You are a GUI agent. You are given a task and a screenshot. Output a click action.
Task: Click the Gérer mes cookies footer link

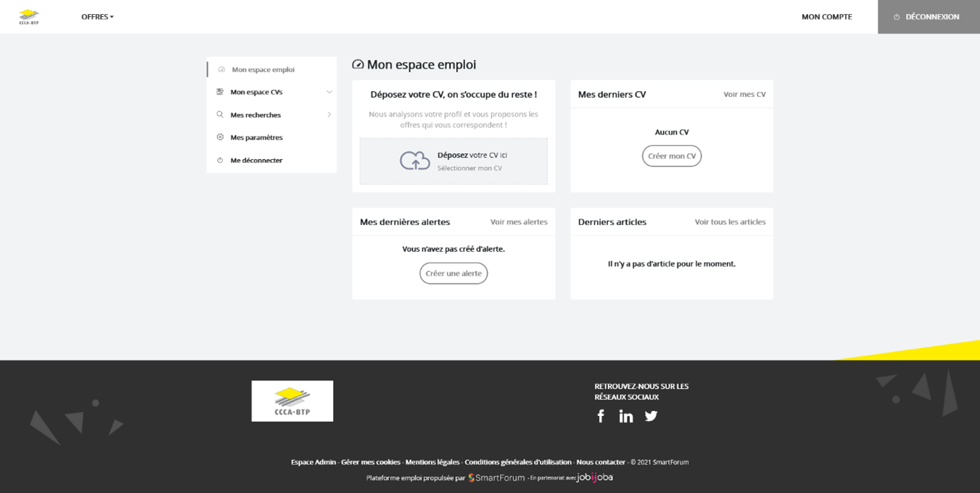pos(371,462)
